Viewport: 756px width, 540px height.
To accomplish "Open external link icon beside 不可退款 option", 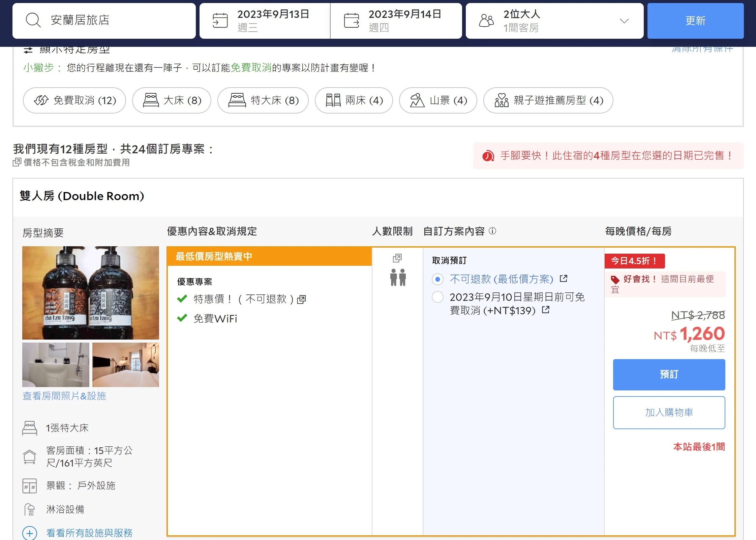I will coord(564,279).
